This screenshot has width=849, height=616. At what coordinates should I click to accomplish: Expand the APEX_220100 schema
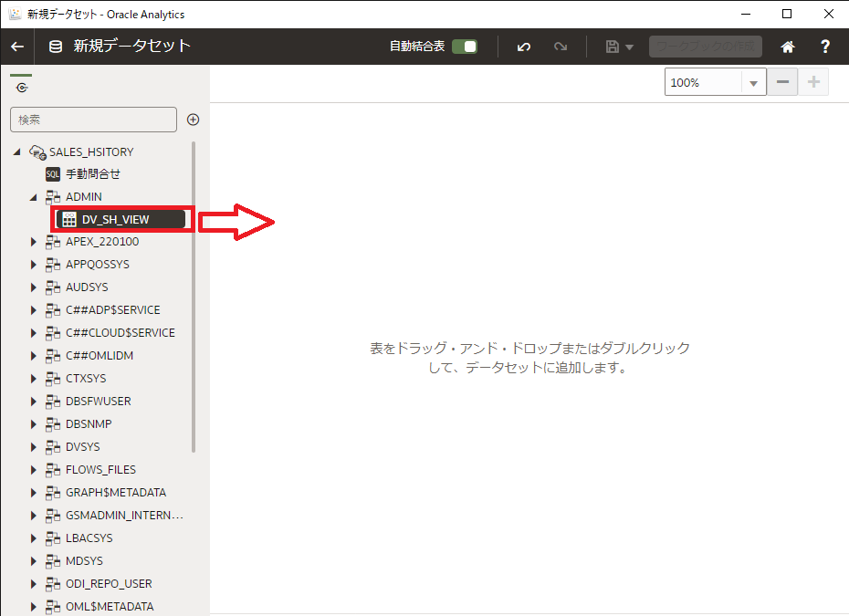click(x=34, y=242)
